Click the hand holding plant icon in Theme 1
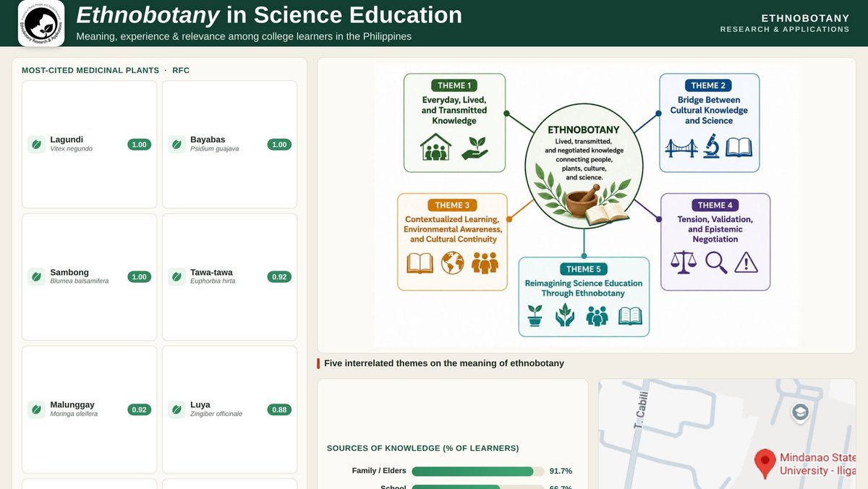The height and width of the screenshot is (489, 868). (x=475, y=148)
